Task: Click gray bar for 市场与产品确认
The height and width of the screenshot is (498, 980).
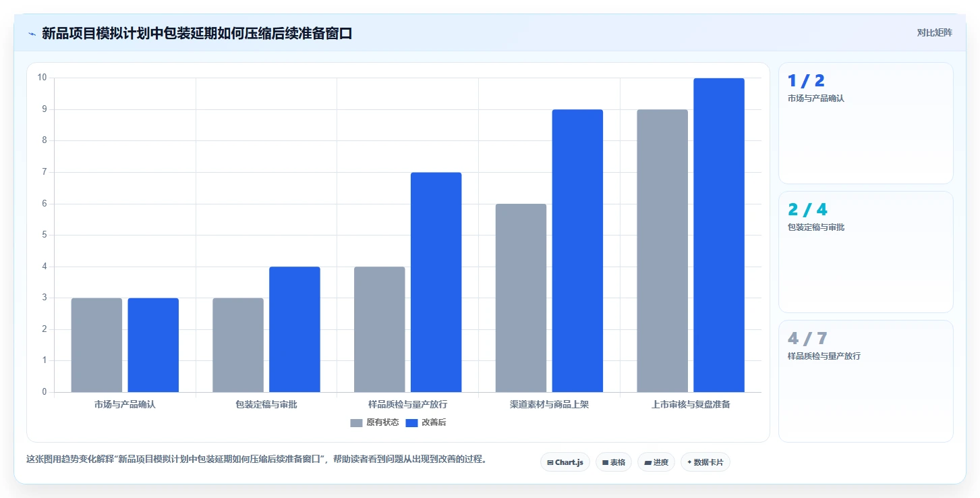Action: [x=96, y=345]
